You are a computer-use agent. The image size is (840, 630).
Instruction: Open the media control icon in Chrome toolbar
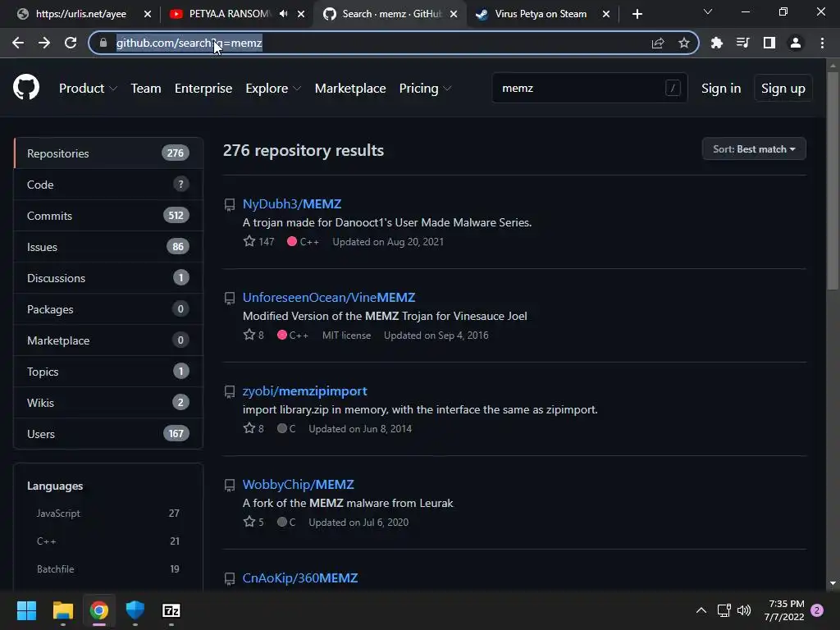742,43
